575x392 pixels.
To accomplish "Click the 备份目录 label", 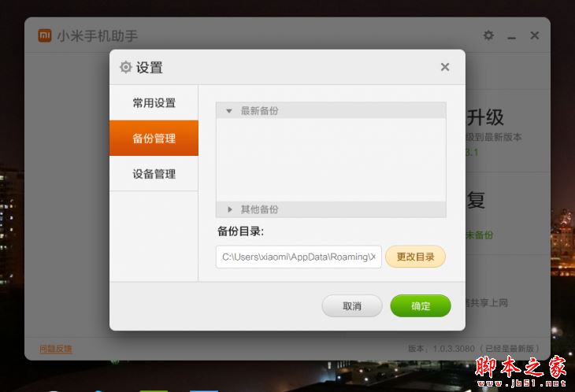I will pos(240,231).
